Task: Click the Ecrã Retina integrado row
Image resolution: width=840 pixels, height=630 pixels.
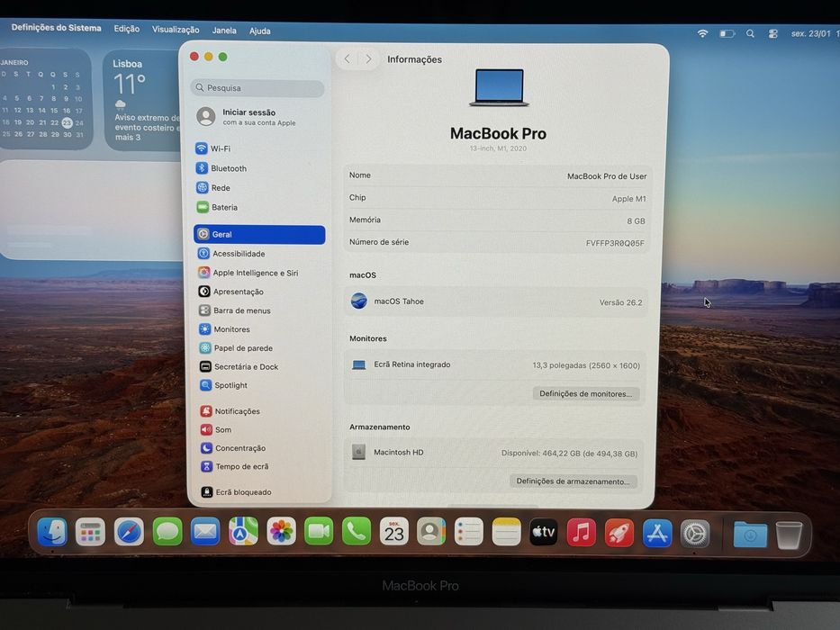Action: tap(495, 364)
